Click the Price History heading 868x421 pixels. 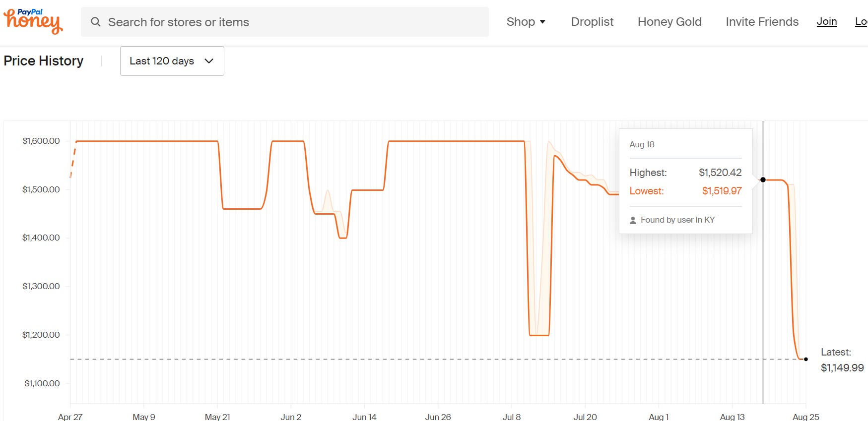click(x=44, y=61)
